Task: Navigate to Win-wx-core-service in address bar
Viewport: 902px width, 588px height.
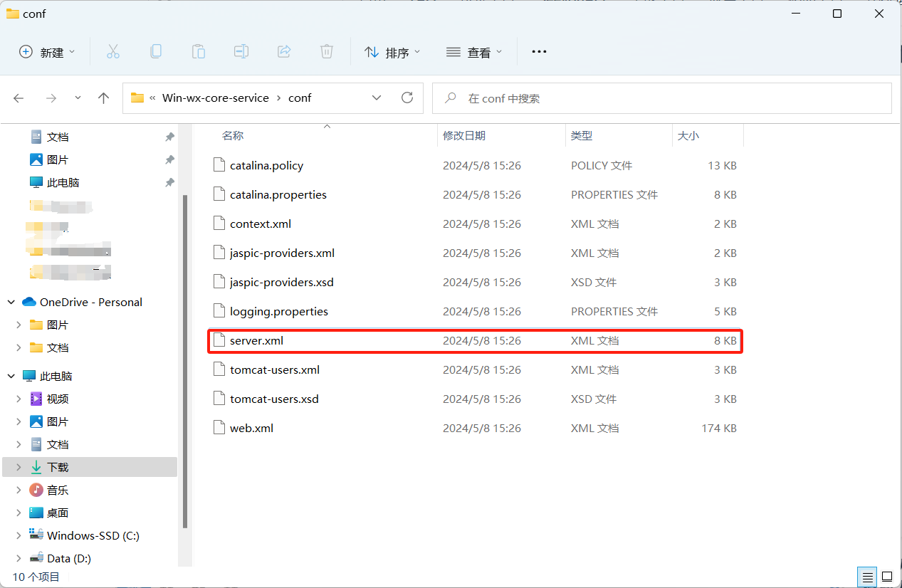Action: tap(215, 98)
